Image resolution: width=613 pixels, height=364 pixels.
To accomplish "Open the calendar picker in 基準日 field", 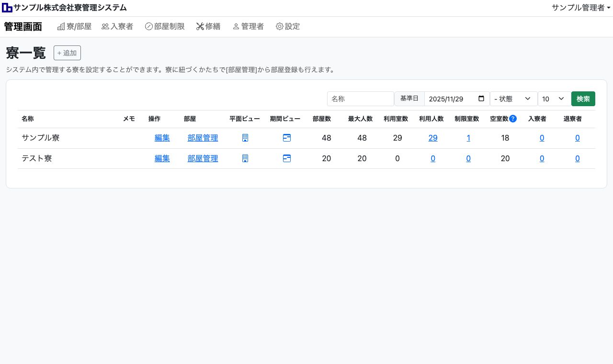I will [481, 99].
